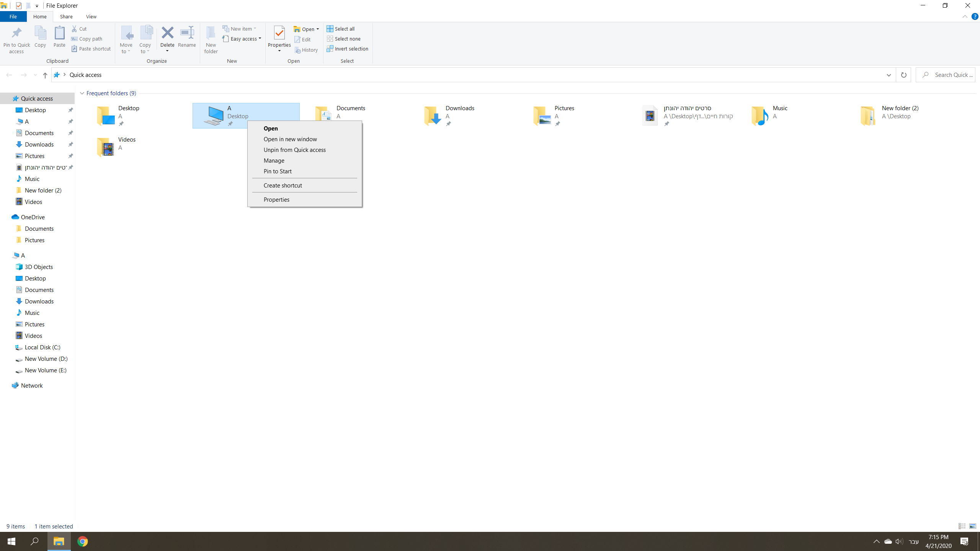The width and height of the screenshot is (980, 551).
Task: Select the Pictures folder tile
Action: click(573, 116)
